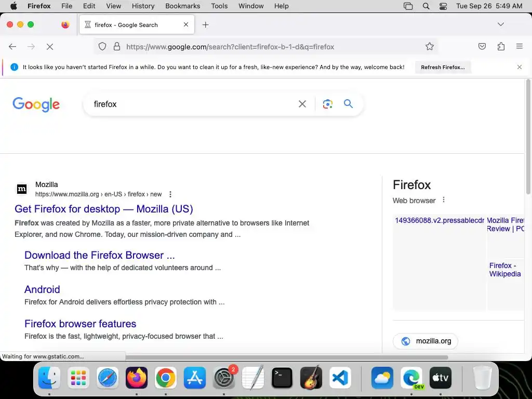Open Download the Firefox Browser ... link
The width and height of the screenshot is (532, 399).
(x=99, y=255)
